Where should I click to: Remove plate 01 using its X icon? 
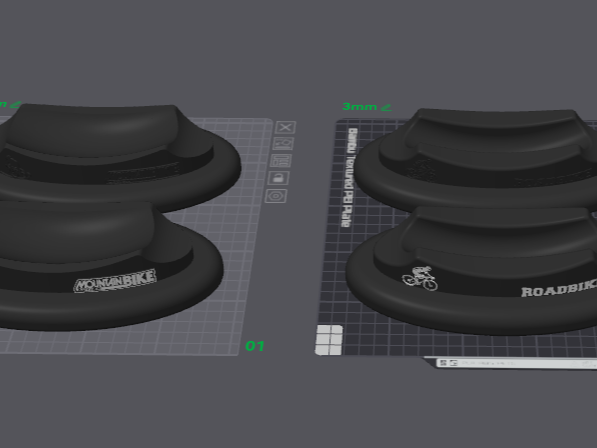pos(285,127)
